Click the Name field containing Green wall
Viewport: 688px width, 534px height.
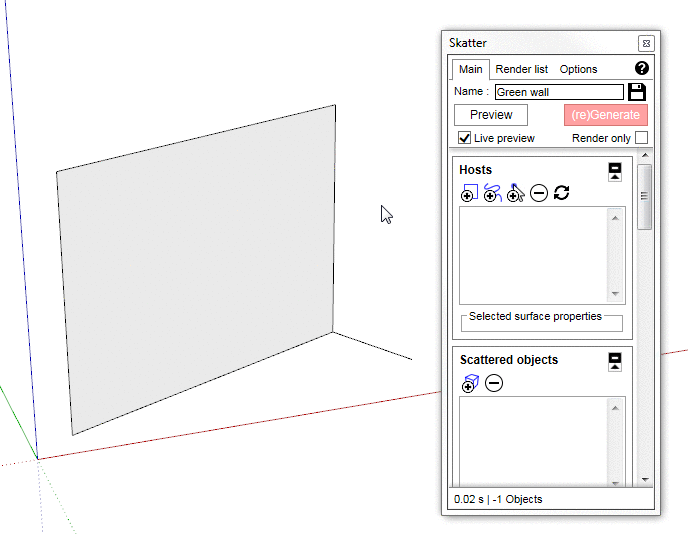pyautogui.click(x=558, y=92)
